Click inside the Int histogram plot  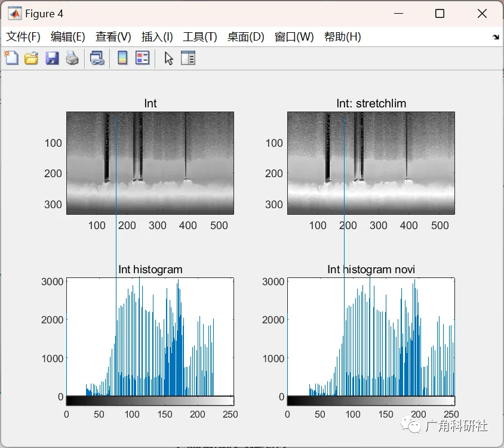tap(150, 337)
